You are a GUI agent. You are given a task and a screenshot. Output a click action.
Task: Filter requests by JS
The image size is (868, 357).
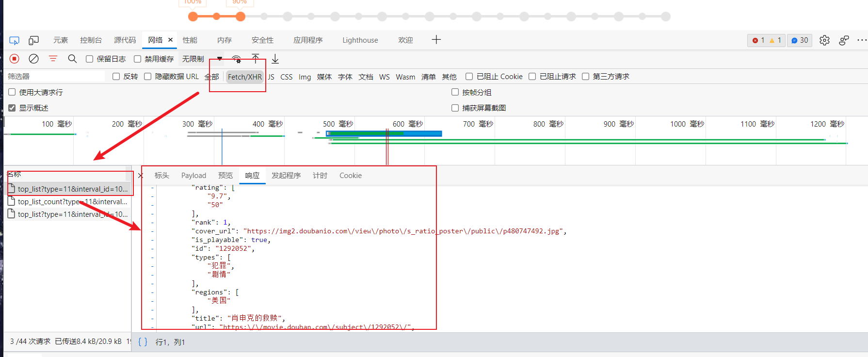271,77
